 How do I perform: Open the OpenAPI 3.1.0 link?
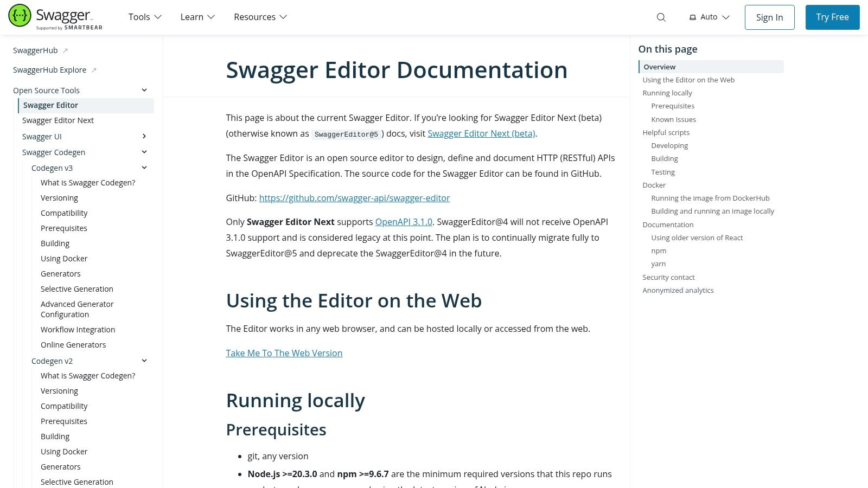coord(404,222)
